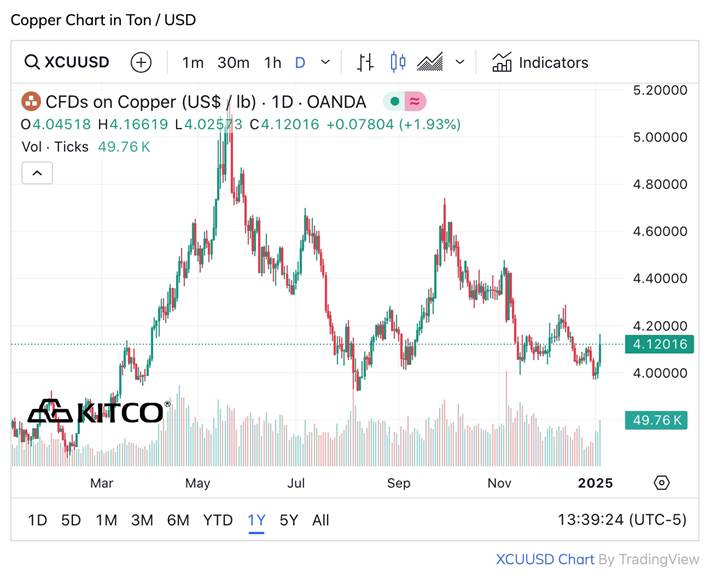Switch to 1h interval
Image resolution: width=711 pixels, height=579 pixels.
[272, 62]
